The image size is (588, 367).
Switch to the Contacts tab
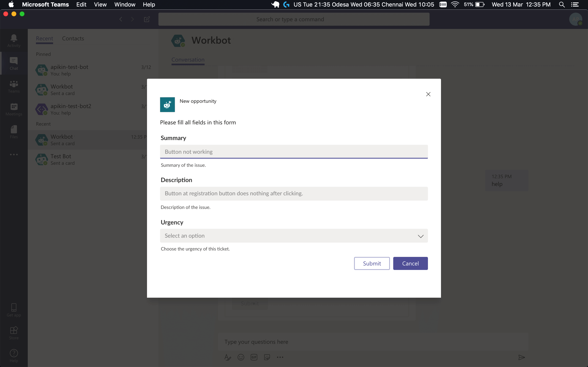[73, 38]
